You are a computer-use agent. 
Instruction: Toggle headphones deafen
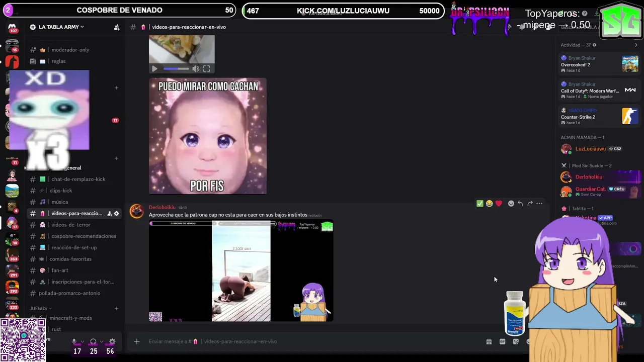(x=93, y=341)
